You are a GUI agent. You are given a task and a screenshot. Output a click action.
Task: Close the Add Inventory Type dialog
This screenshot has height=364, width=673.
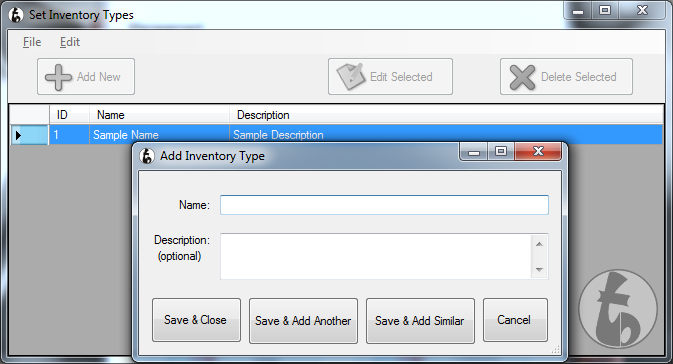[538, 151]
